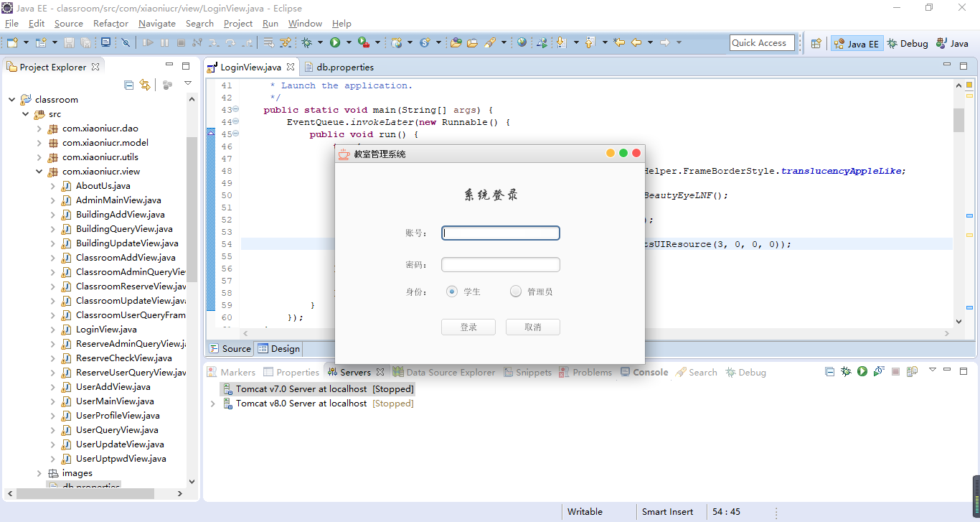Click Next Annotation down-arrow icon
The width and height of the screenshot is (980, 522).
click(562, 43)
